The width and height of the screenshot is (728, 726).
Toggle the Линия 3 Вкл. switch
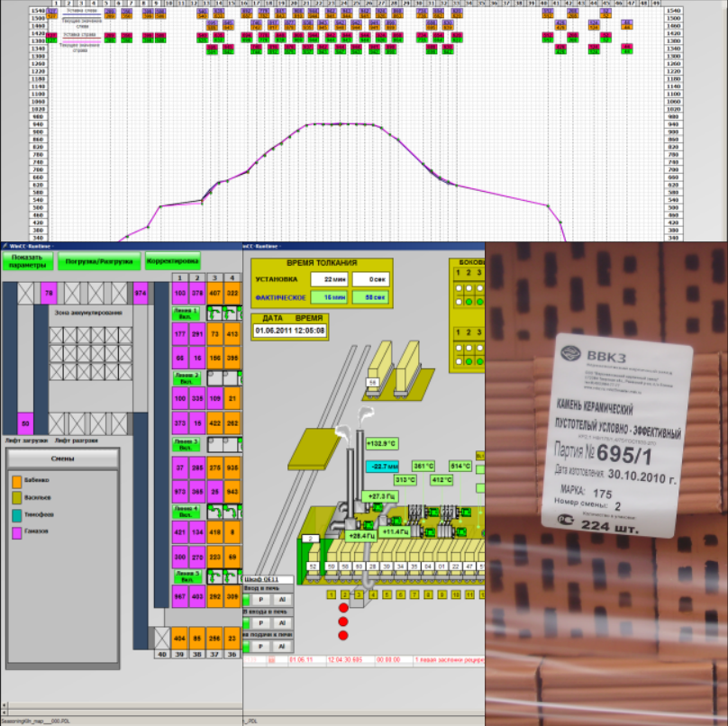(186, 444)
